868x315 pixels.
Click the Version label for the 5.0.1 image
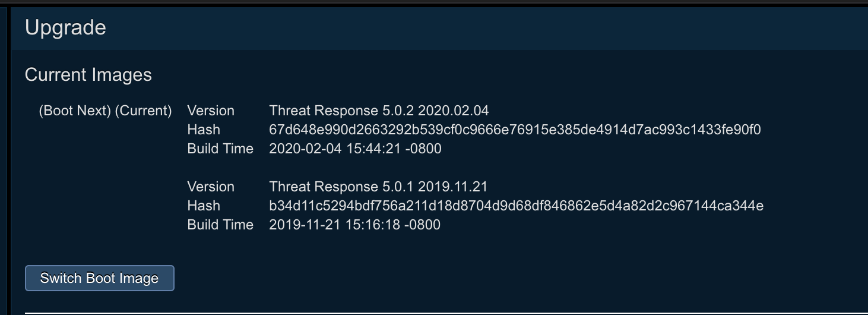(211, 187)
